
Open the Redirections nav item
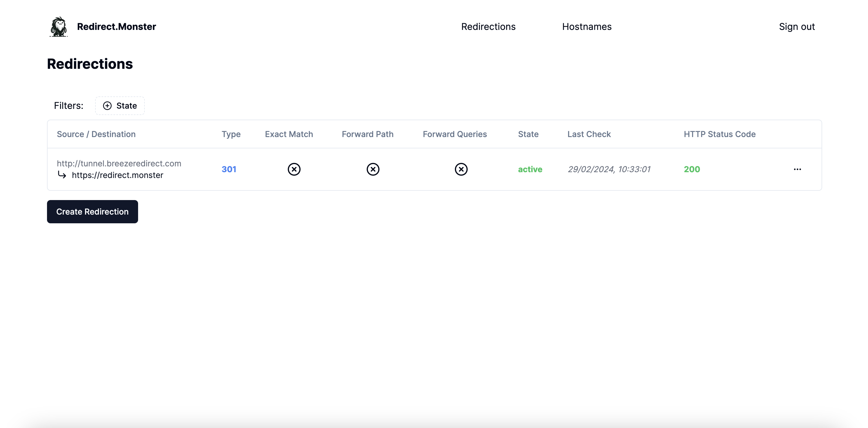click(x=488, y=27)
